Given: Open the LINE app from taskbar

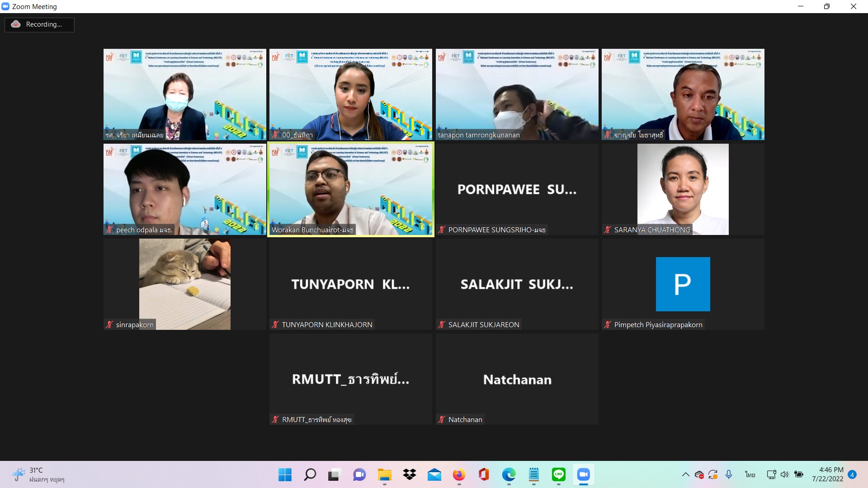Looking at the screenshot, I should click(559, 474).
